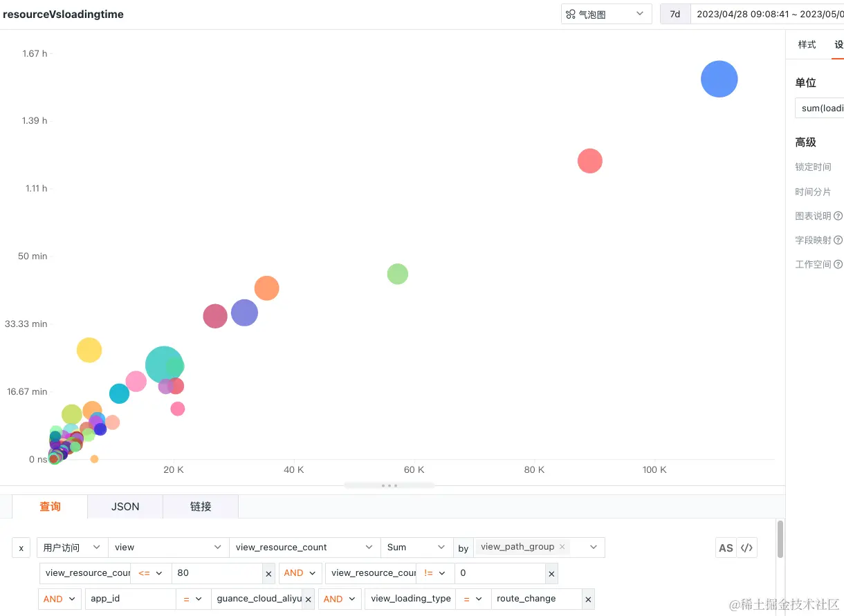Click the route_change value field
This screenshot has width=844, height=616.
point(536,599)
